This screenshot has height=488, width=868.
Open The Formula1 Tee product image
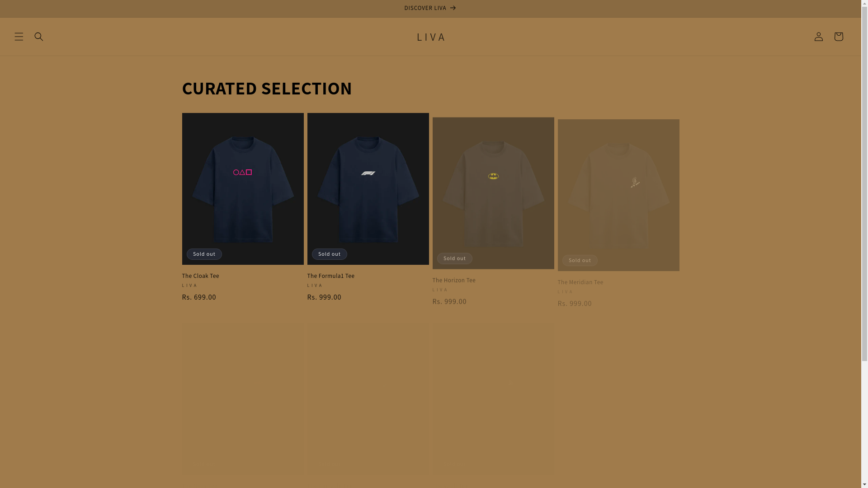point(368,189)
